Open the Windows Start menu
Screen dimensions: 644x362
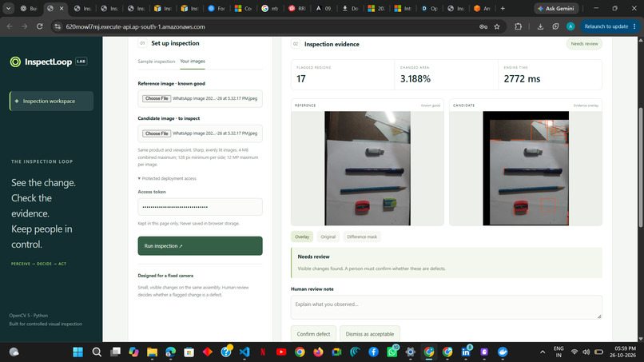(x=78, y=352)
